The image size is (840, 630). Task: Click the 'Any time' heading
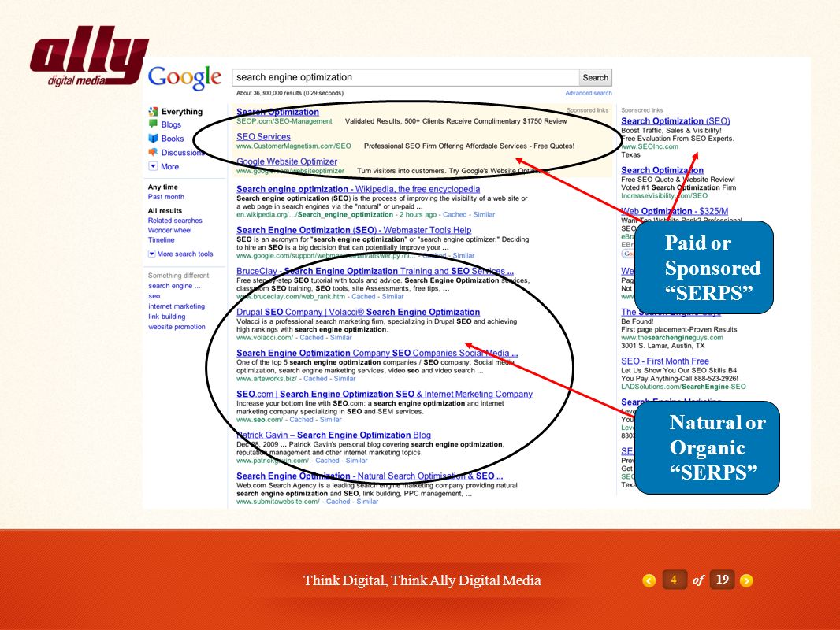click(x=163, y=187)
